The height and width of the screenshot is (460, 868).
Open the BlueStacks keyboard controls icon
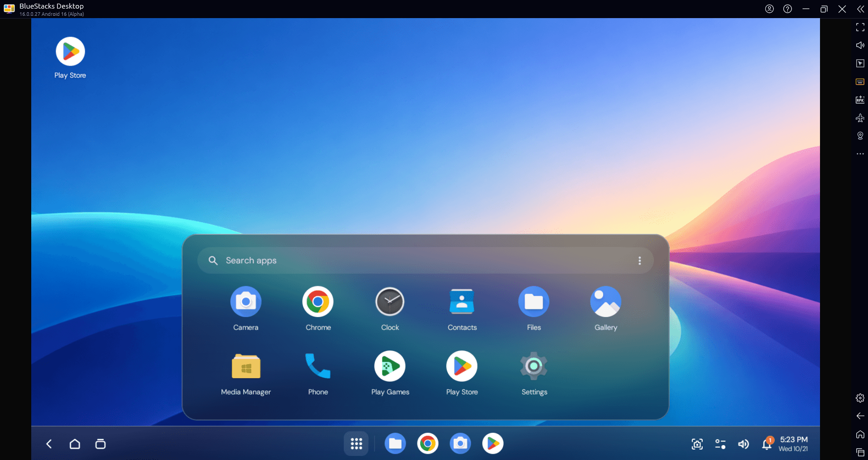[860, 82]
